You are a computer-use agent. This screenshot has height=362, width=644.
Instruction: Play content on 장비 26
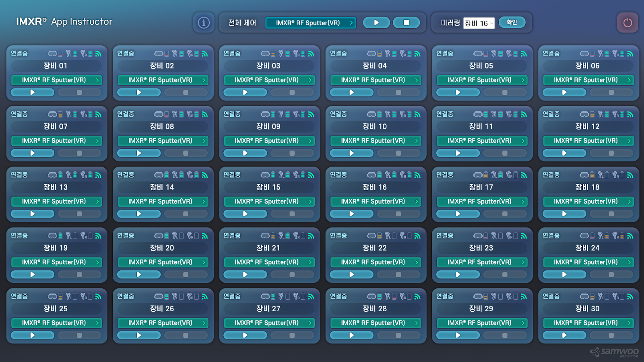[x=139, y=335]
